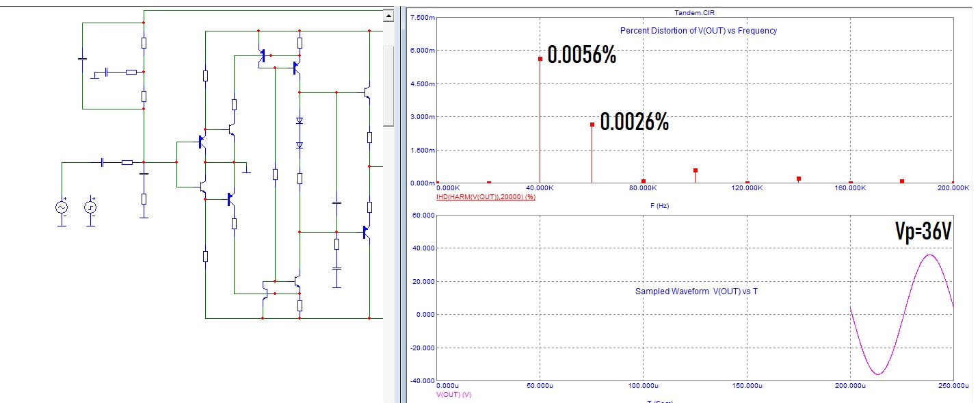Select the lower output PNP transistor
Viewport: 980px width, 403px height.
tap(367, 233)
